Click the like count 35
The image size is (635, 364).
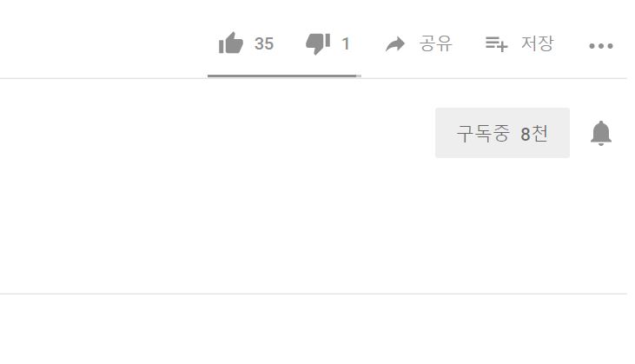[x=264, y=43]
